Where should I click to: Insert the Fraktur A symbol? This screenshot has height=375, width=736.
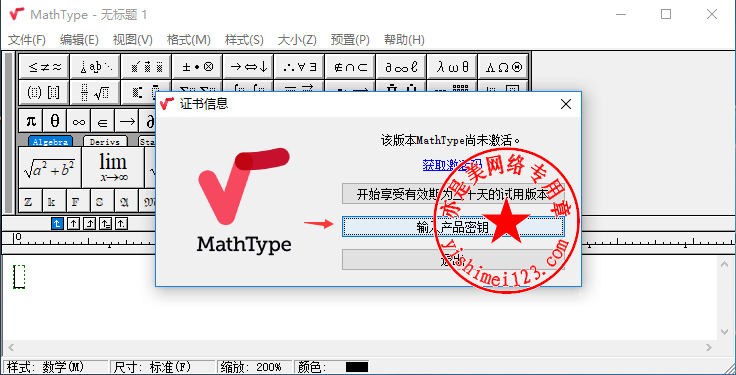pos(126,201)
